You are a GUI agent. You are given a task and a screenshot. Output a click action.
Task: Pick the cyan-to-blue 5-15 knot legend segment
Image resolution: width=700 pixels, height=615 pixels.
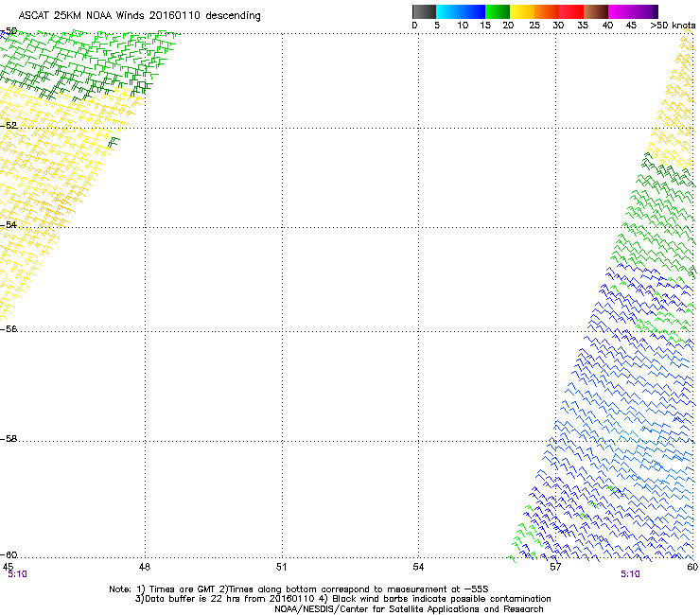461,11
